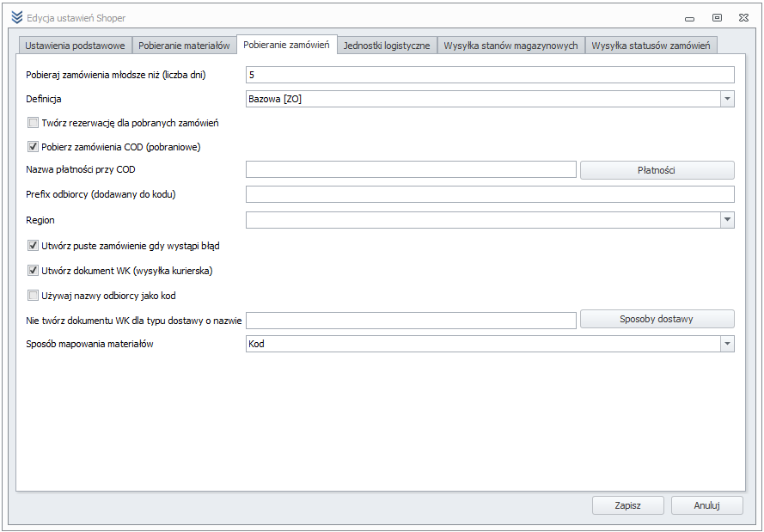Minimize the Edycja ustawień Shoper window
764x532 pixels.
(x=689, y=19)
